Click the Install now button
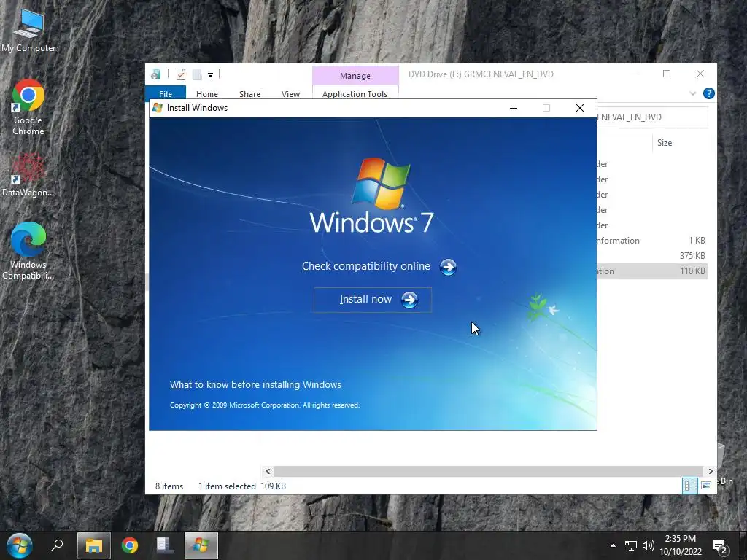 [373, 300]
